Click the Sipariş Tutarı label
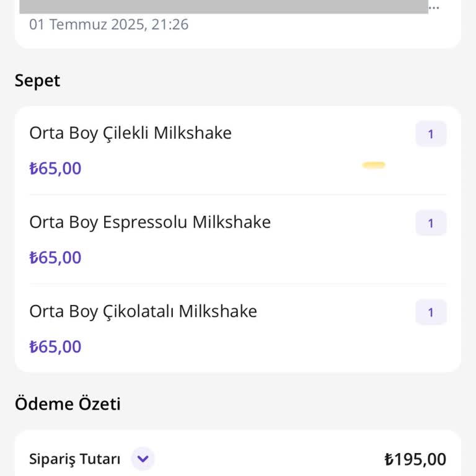476x476 pixels. 74,459
